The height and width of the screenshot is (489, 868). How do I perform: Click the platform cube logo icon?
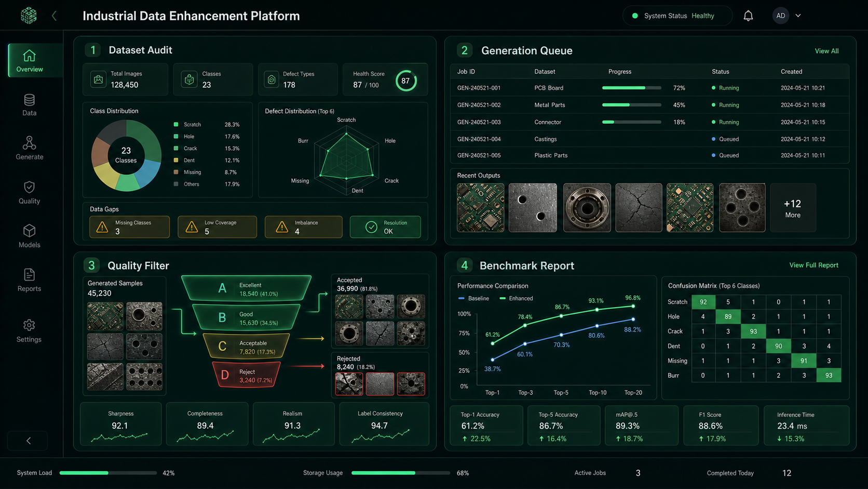click(29, 16)
